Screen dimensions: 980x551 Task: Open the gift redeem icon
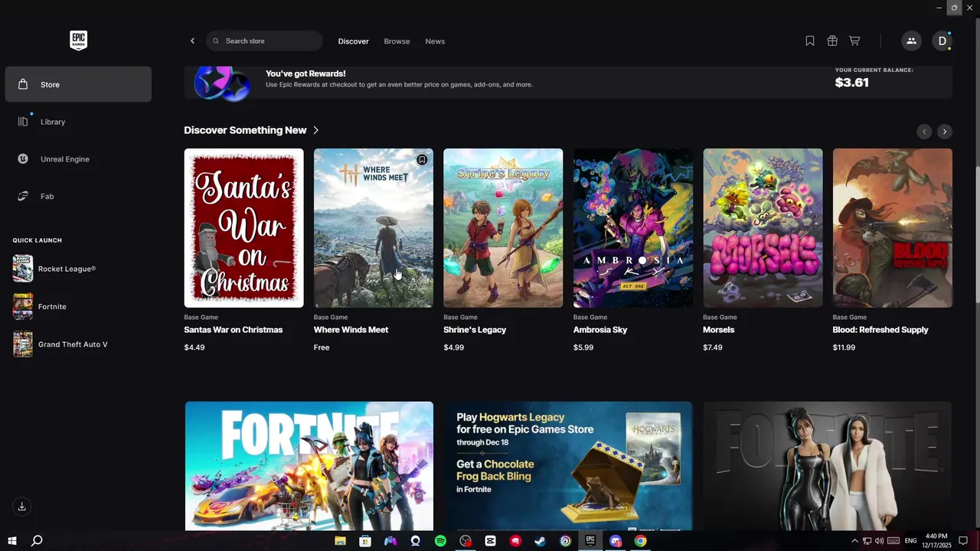832,41
